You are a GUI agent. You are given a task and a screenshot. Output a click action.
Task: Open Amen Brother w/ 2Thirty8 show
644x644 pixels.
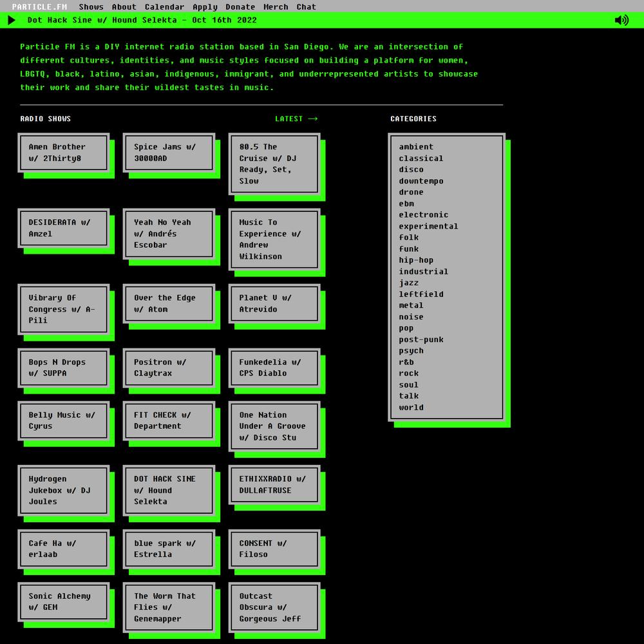tap(64, 153)
